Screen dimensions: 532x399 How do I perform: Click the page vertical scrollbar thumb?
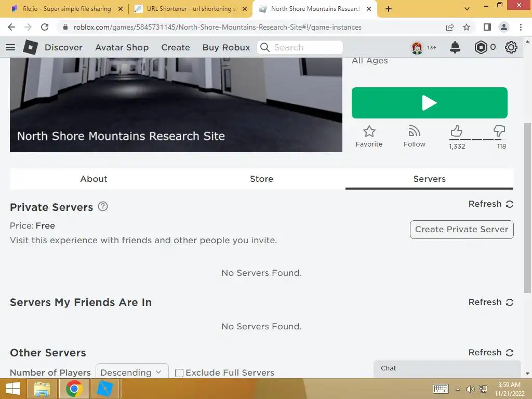[x=527, y=208]
